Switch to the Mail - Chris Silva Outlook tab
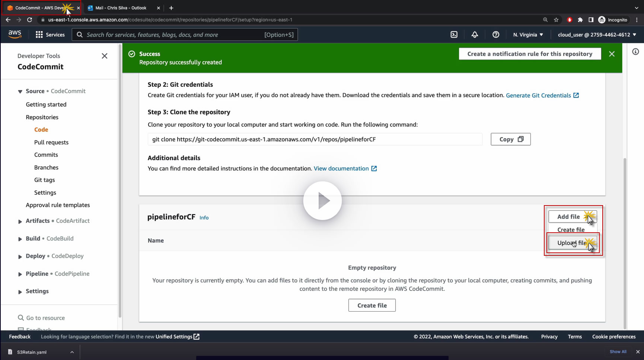 tap(121, 8)
